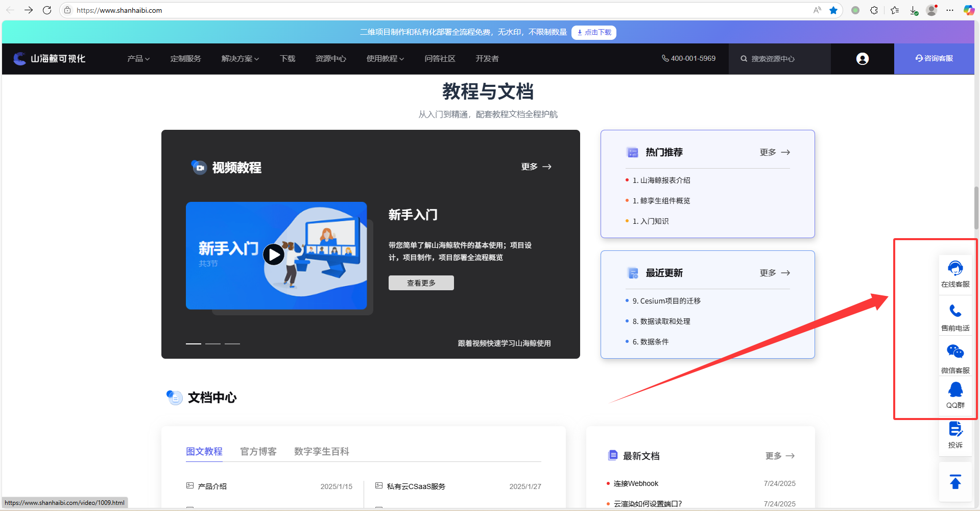This screenshot has width=980, height=511.
Task: Click the 投诉 complaint icon
Action: pyautogui.click(x=955, y=429)
